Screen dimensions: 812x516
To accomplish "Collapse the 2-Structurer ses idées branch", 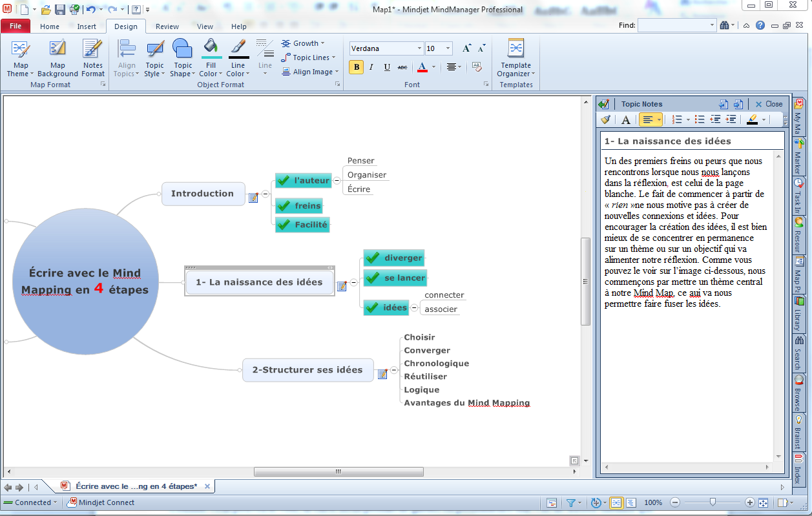I will point(393,371).
